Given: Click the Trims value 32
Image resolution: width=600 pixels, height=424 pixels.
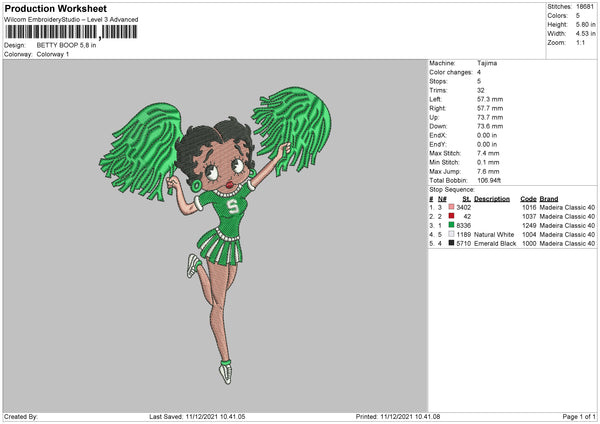Looking at the screenshot, I should pos(481,90).
